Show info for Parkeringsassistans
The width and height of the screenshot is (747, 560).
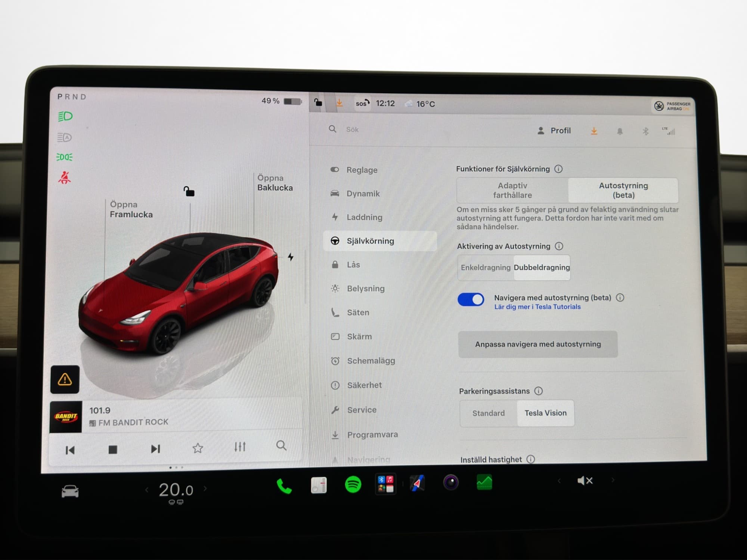(538, 391)
